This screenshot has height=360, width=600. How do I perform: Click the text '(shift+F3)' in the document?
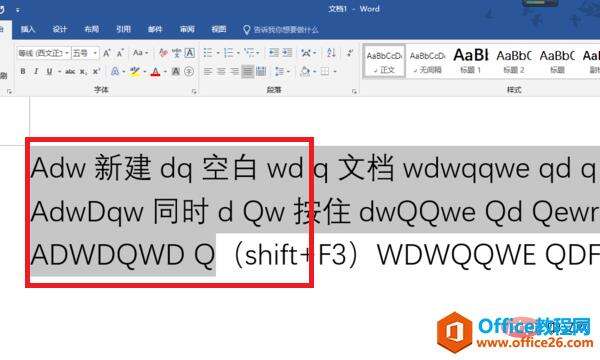point(295,255)
